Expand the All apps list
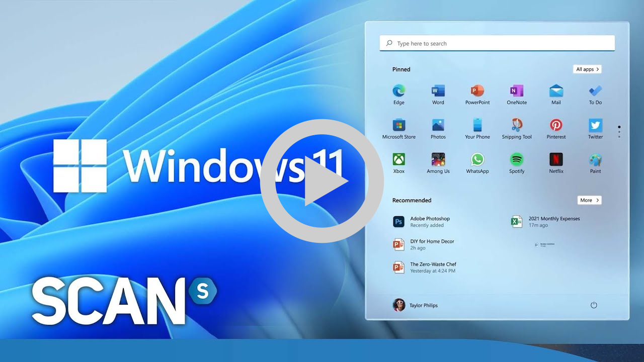The width and height of the screenshot is (644, 362). [x=587, y=69]
